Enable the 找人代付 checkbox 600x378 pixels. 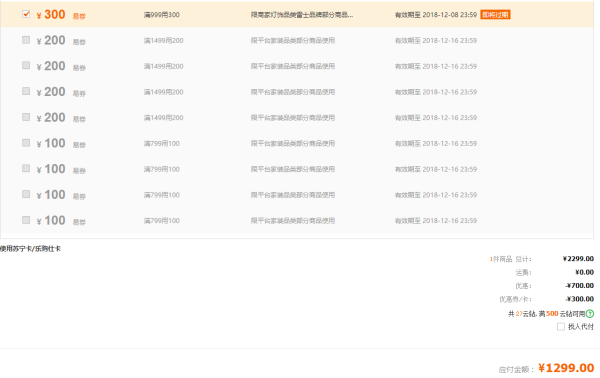(x=561, y=326)
